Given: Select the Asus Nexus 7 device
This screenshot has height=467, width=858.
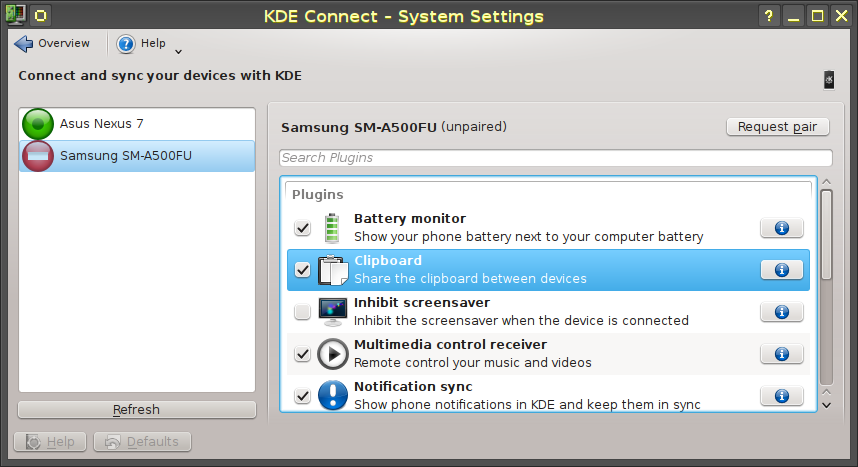Looking at the screenshot, I should coord(137,124).
